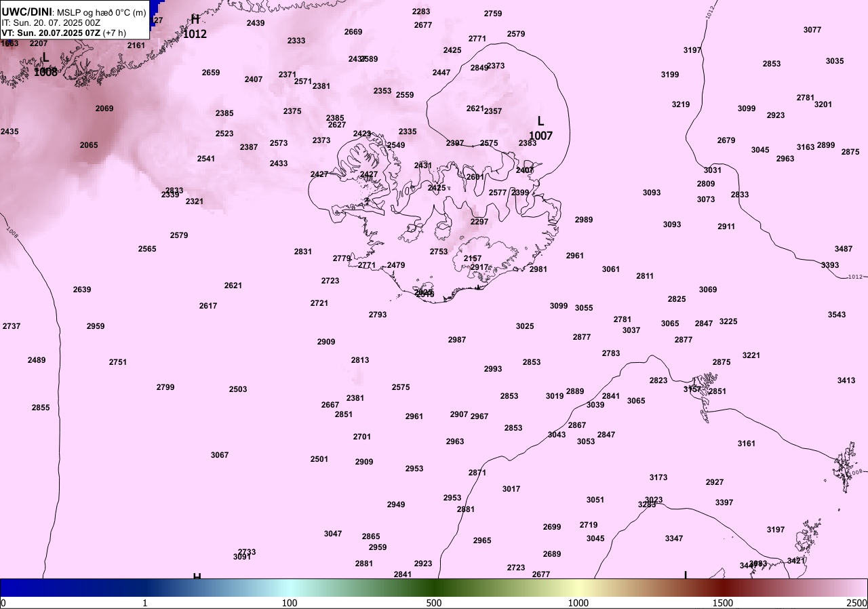The image size is (868, 609).
Task: Click the height value 2659
Action: point(211,73)
